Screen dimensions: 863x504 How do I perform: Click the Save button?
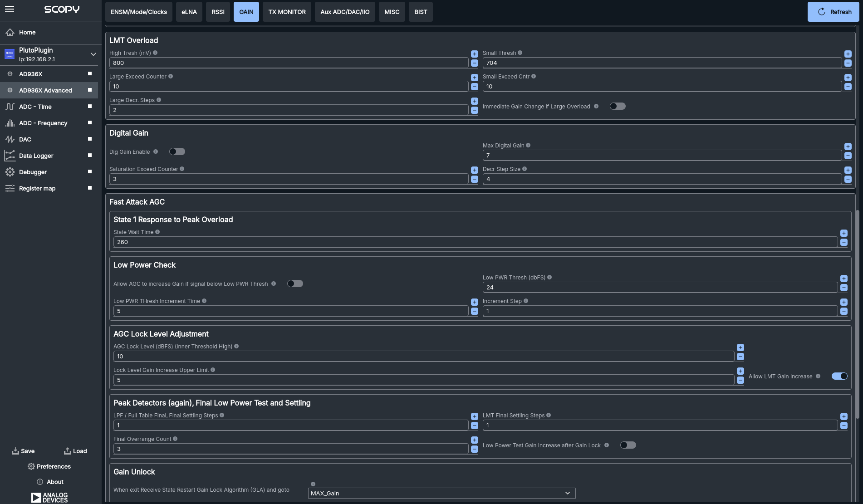23,451
